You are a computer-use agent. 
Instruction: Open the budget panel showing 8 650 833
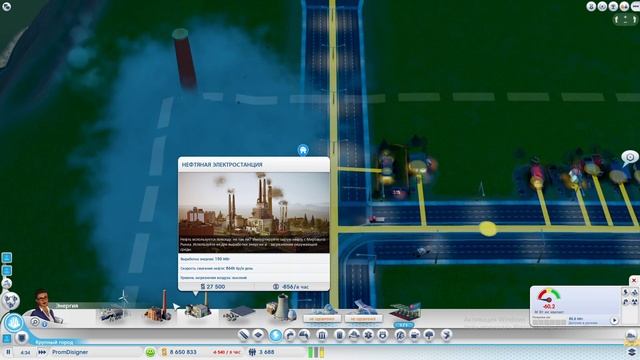click(x=179, y=352)
